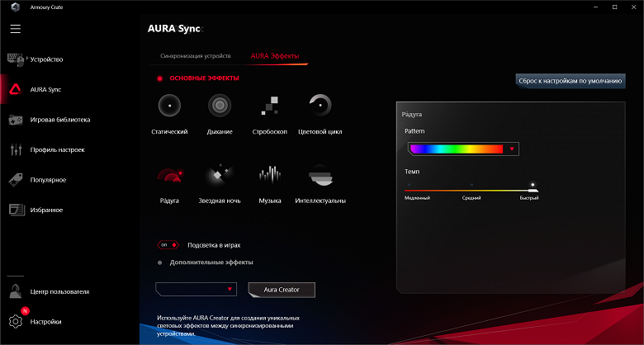Switch to Синхронизация устройств tab
This screenshot has height=345, width=644.
pos(196,56)
